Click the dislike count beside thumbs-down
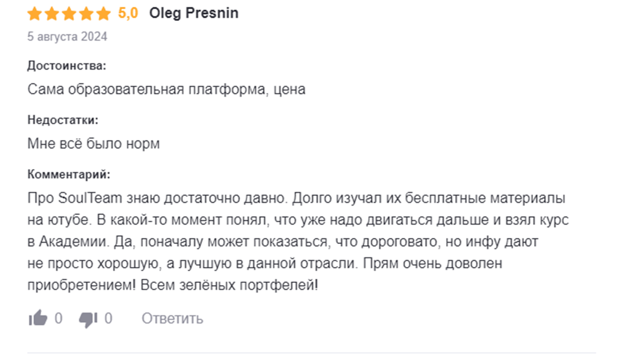Screen dimensions: 644x356 coord(109,318)
